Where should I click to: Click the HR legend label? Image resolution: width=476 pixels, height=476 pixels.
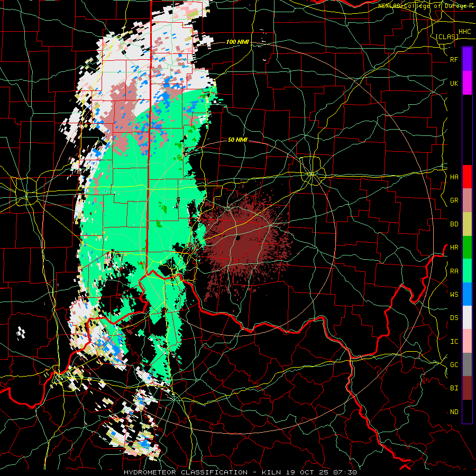[454, 248]
